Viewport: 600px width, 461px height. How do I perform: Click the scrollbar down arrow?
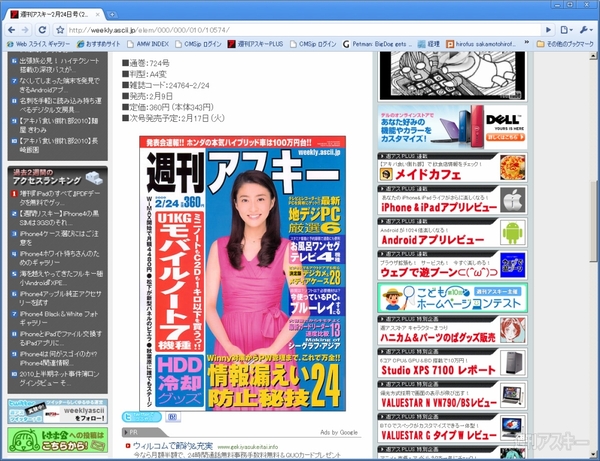coord(593,454)
